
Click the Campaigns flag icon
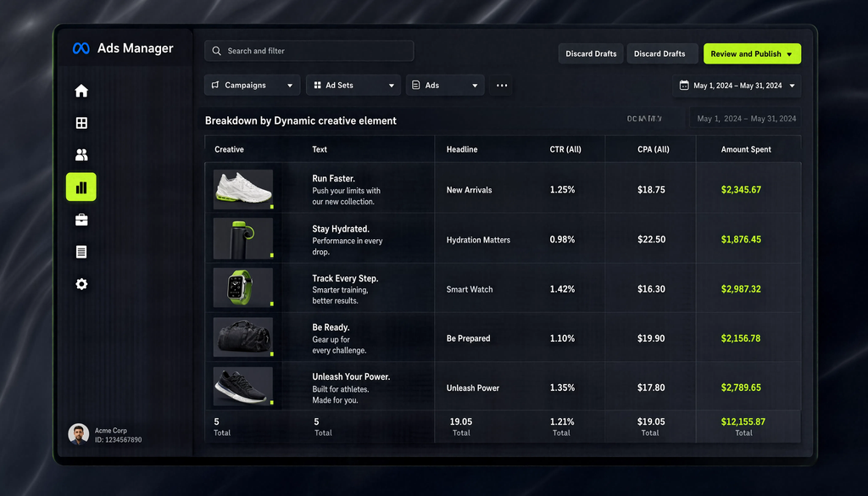(215, 86)
